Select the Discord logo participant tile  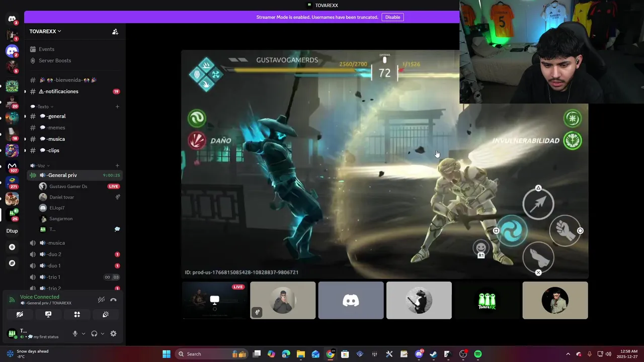(x=351, y=300)
